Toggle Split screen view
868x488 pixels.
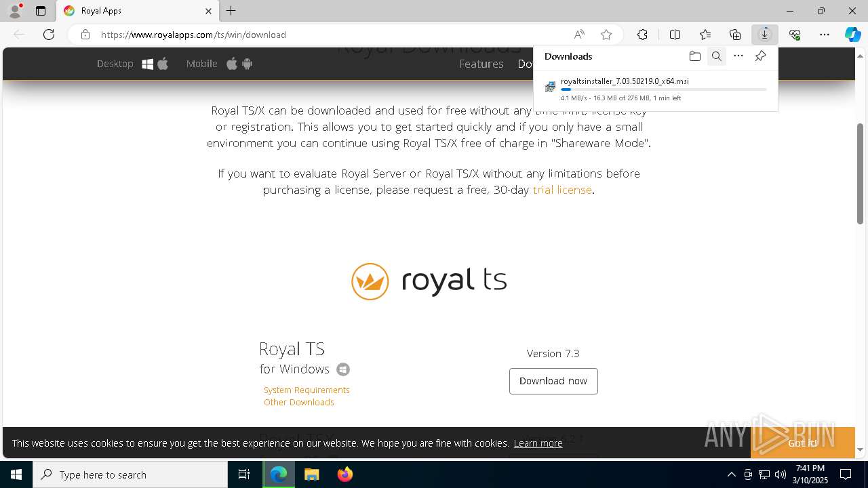(675, 35)
